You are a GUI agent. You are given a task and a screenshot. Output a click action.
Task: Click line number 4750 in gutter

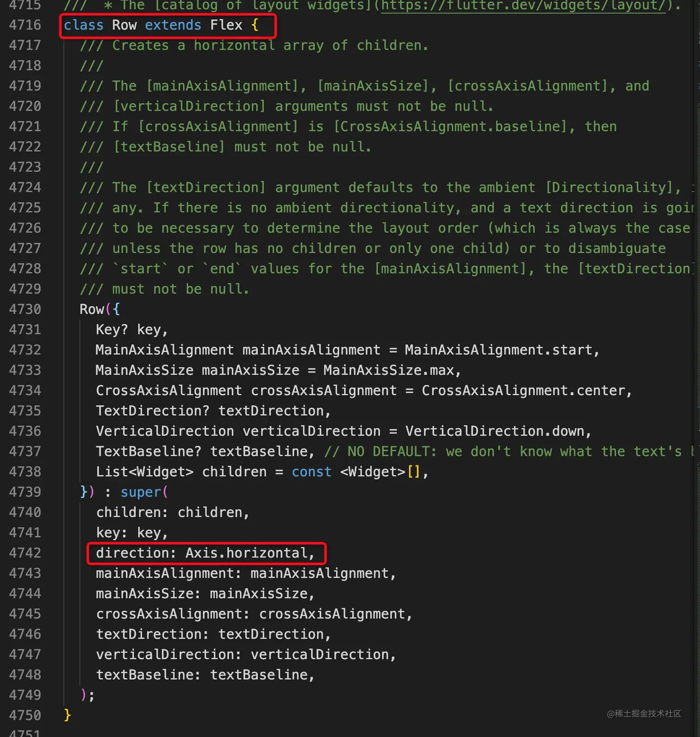coord(25,716)
